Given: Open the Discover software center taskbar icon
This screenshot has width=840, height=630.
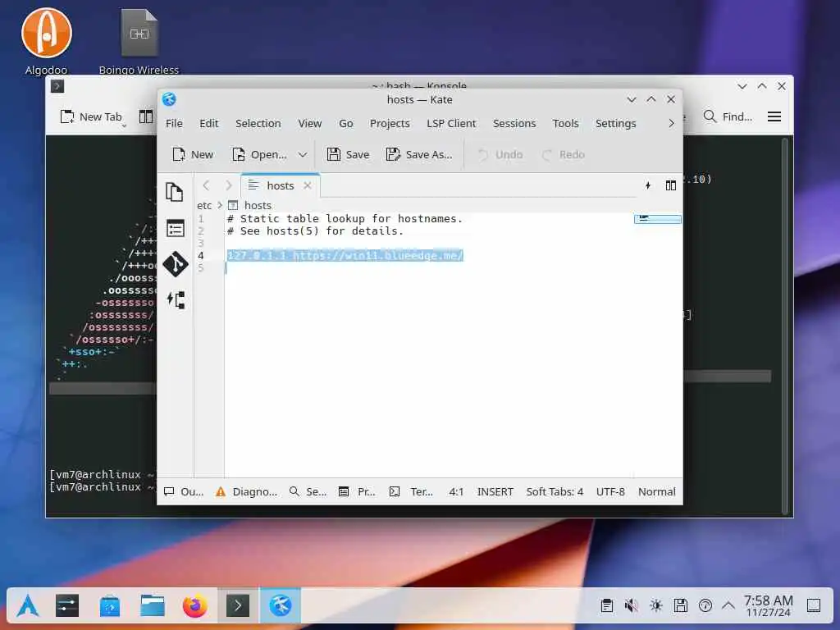Looking at the screenshot, I should click(x=110, y=606).
